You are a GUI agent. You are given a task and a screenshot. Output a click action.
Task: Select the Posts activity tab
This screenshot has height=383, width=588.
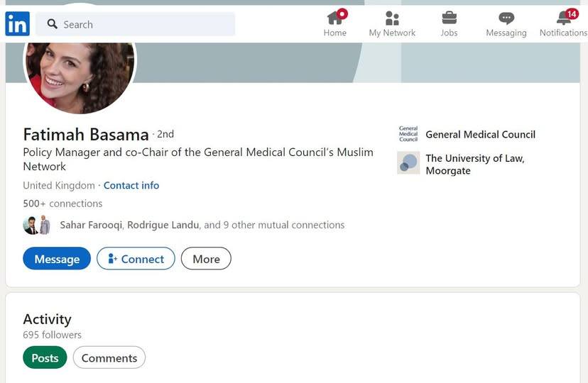click(45, 357)
